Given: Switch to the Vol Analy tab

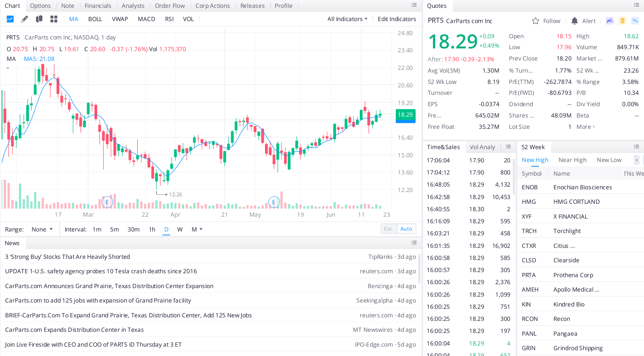Looking at the screenshot, I should point(482,147).
